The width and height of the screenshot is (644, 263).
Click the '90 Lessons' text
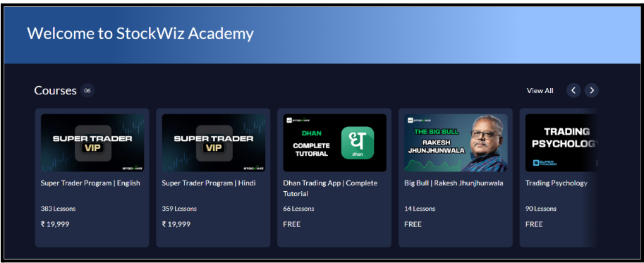click(x=541, y=209)
